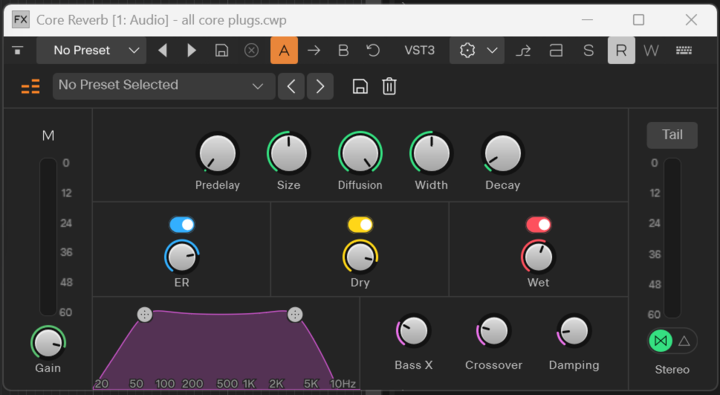Click the orange preset browser bars icon
The width and height of the screenshot is (720, 395).
pos(30,86)
